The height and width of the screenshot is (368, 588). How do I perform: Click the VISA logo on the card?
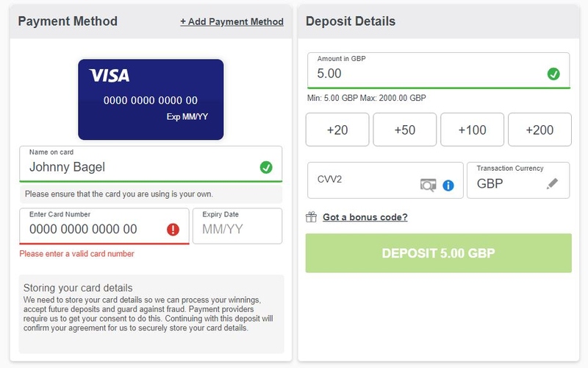[109, 75]
